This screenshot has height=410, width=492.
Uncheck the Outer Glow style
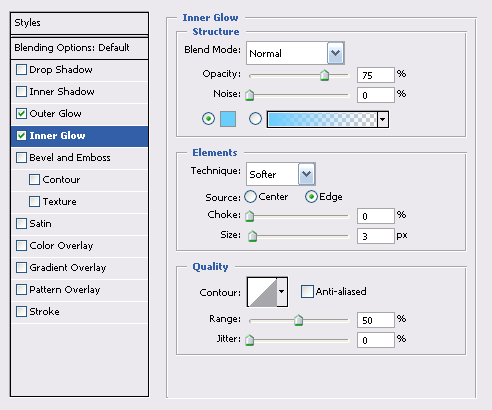pos(21,114)
